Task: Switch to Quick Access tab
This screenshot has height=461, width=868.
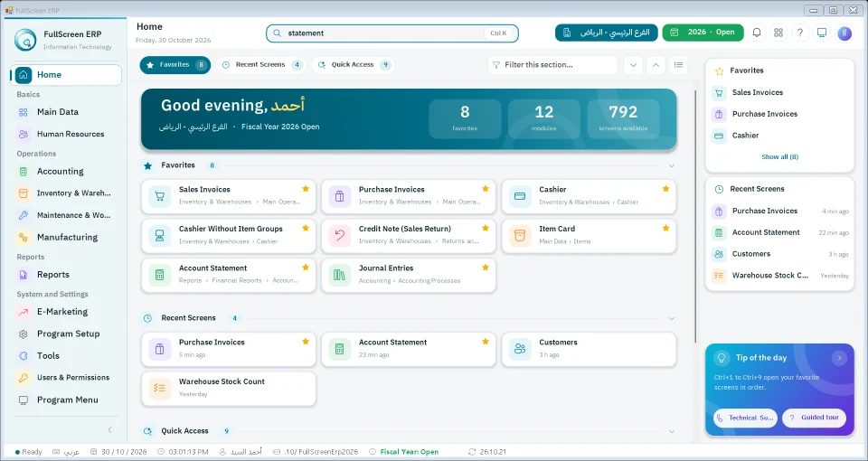Action: (x=354, y=65)
